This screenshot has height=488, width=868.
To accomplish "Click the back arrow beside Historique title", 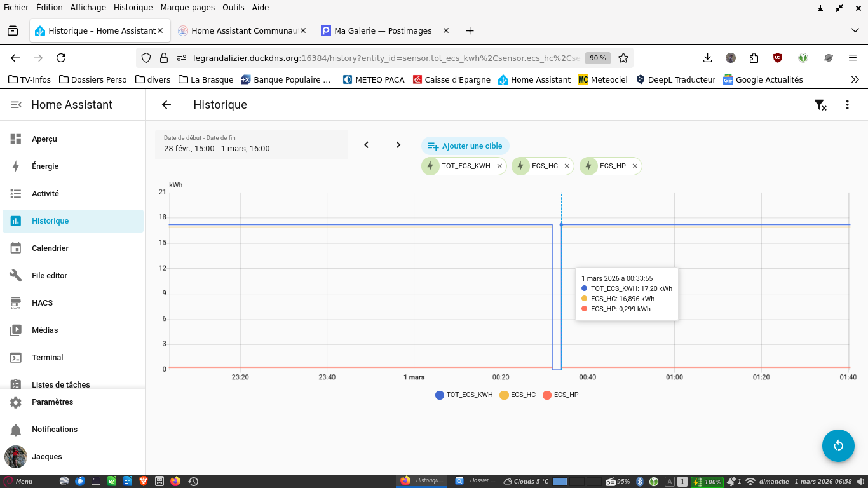I will [x=166, y=105].
